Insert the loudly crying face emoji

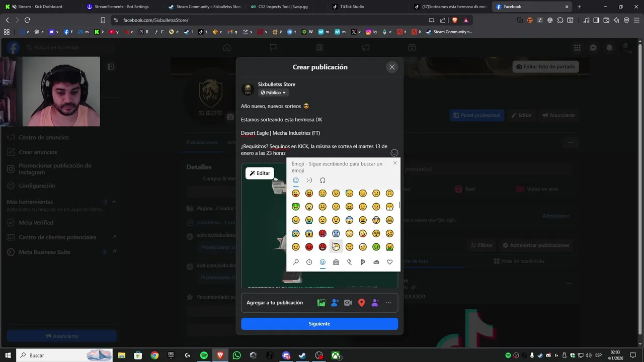click(x=309, y=220)
